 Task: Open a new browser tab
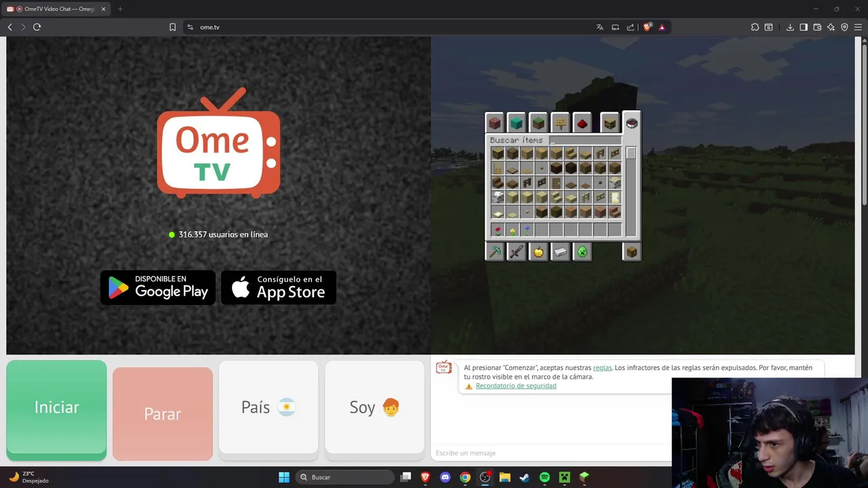click(x=120, y=9)
